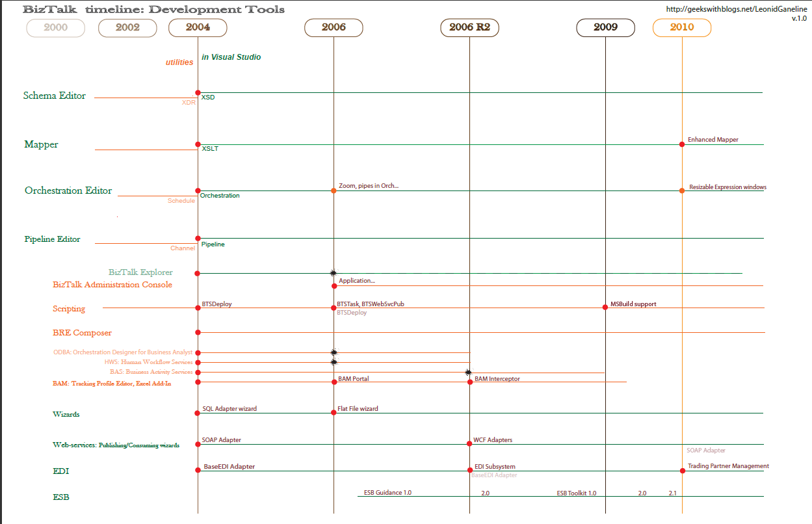Select the 2004 year box
812x524 pixels.
click(x=198, y=27)
